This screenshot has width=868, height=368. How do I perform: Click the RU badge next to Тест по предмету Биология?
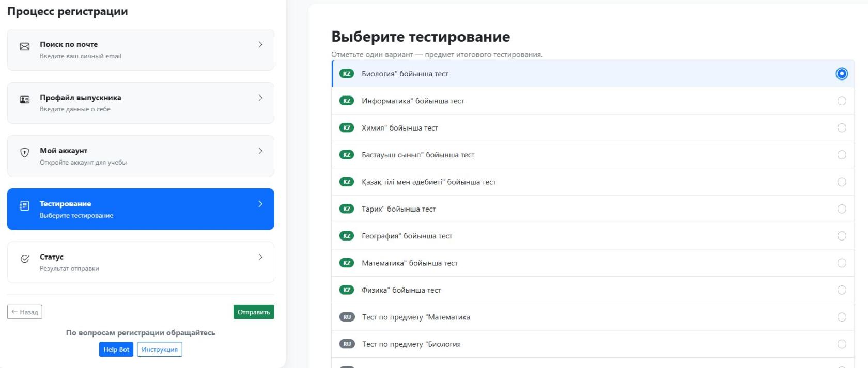tap(347, 344)
